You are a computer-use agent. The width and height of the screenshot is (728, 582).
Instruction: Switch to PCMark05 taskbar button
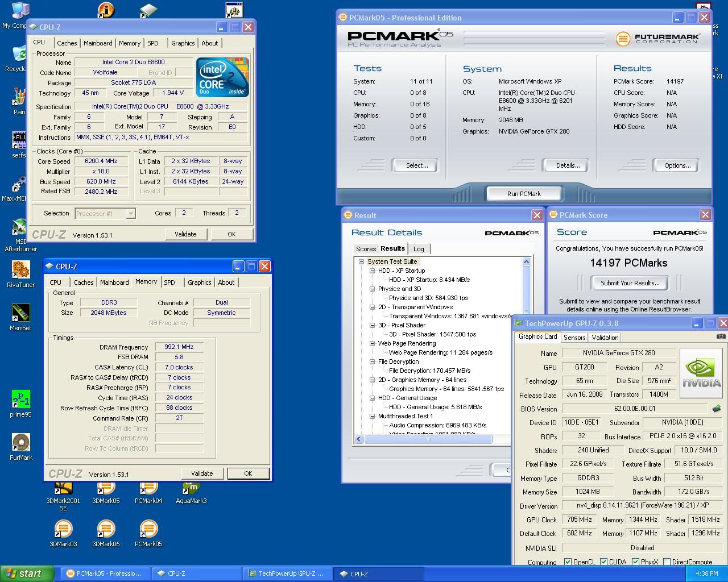105,573
